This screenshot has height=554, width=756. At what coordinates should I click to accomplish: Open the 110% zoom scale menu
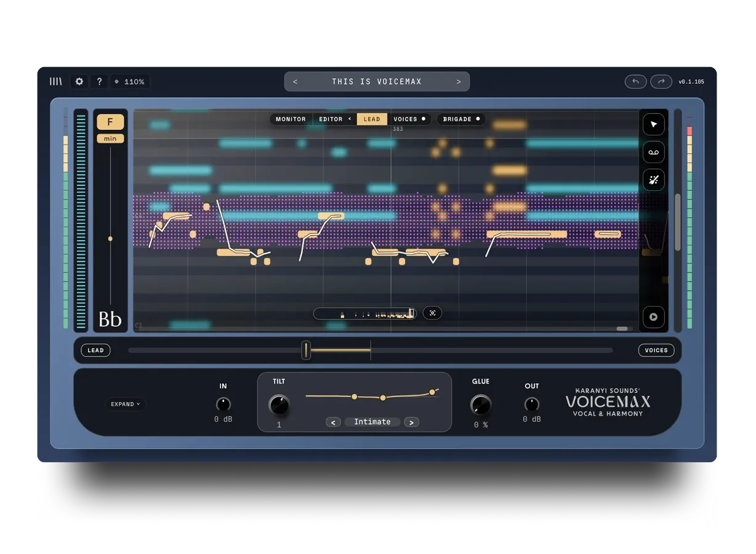(130, 81)
